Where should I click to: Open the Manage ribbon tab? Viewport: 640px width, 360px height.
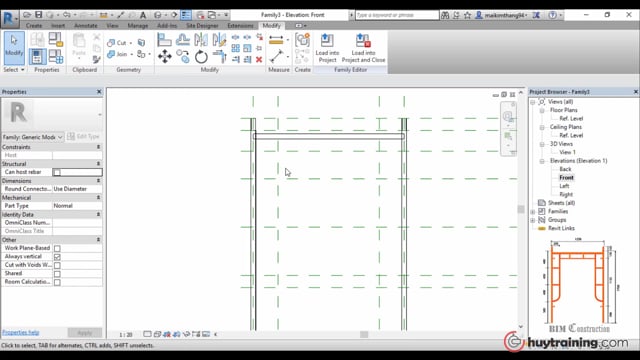138,26
